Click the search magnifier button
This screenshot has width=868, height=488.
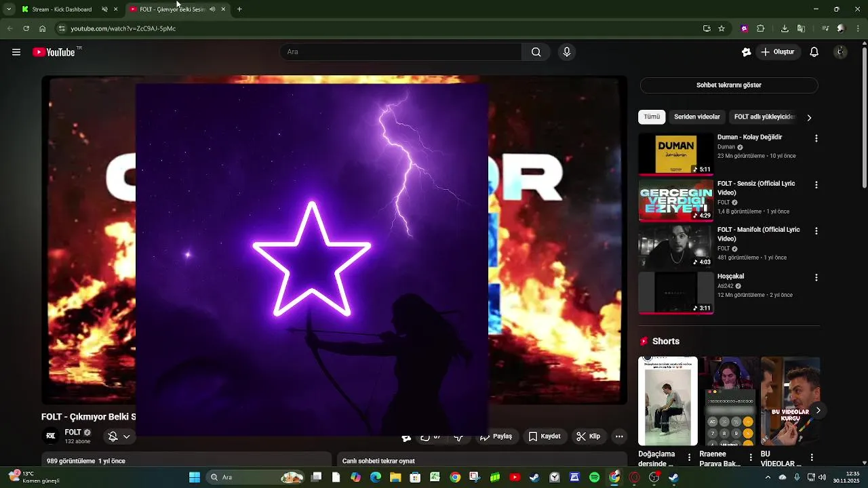point(536,52)
